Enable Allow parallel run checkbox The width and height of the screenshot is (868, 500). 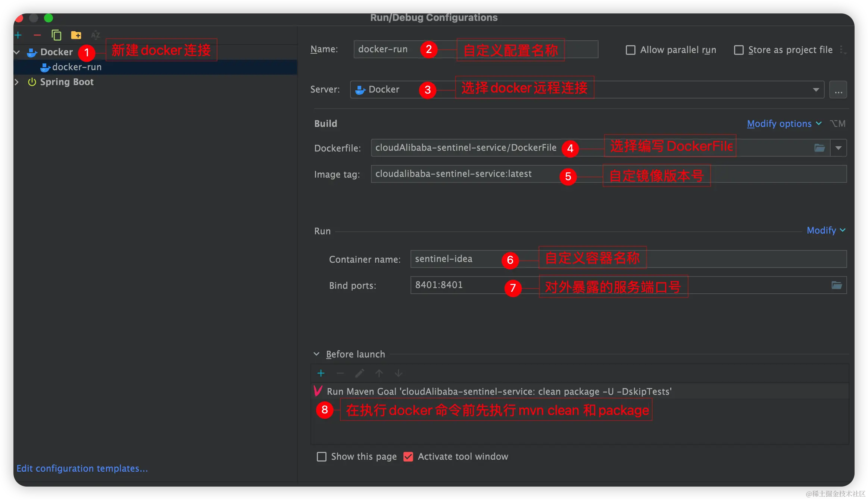point(631,50)
